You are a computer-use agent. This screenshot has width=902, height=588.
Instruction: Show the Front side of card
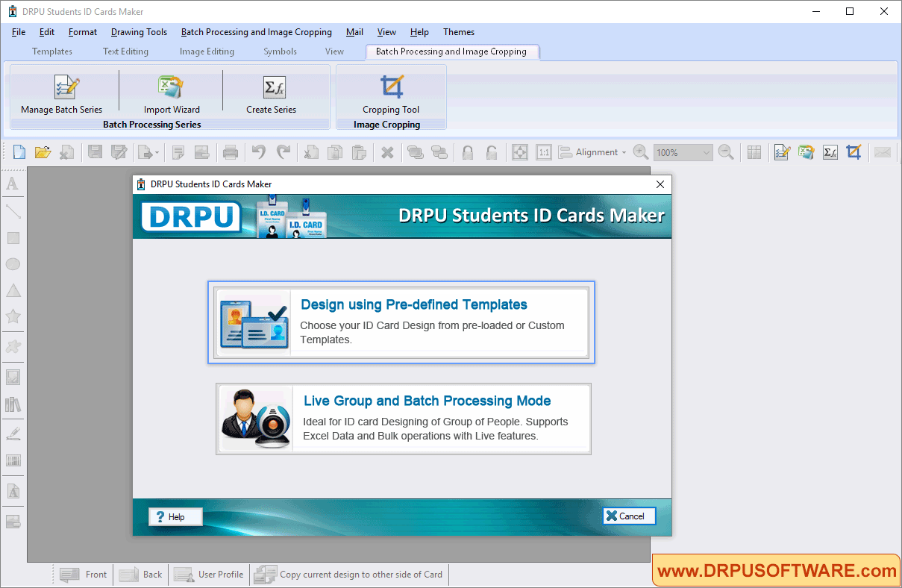(84, 575)
